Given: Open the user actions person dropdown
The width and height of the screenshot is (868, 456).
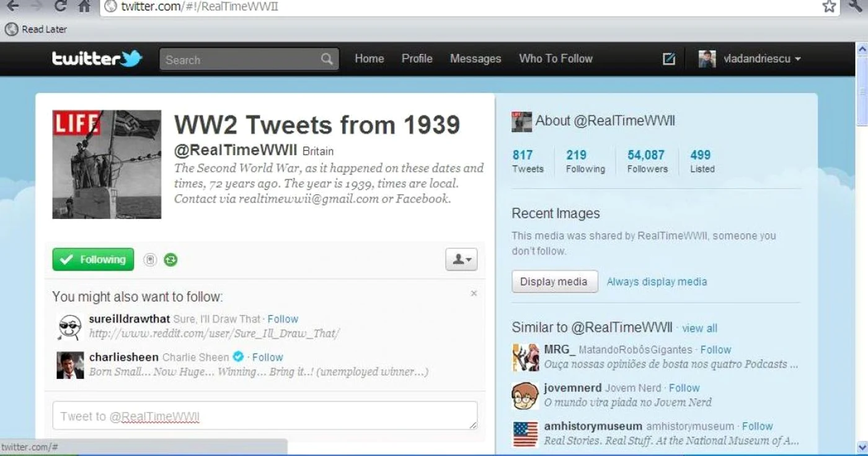Looking at the screenshot, I should pos(461,259).
